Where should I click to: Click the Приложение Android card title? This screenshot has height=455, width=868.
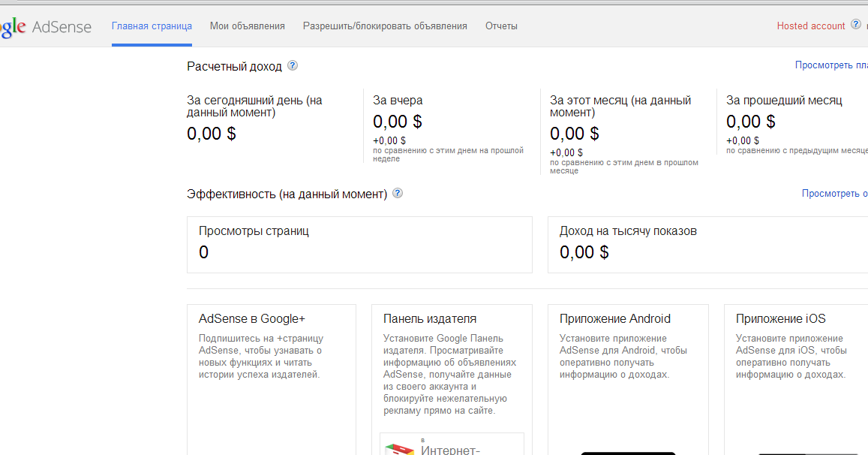pos(615,318)
